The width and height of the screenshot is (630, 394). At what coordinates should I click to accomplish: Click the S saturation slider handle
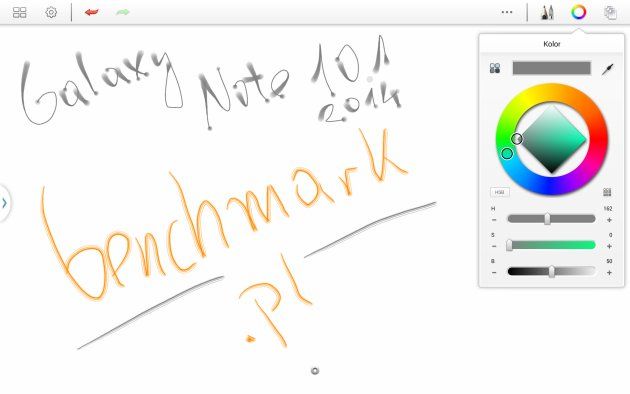pyautogui.click(x=509, y=245)
